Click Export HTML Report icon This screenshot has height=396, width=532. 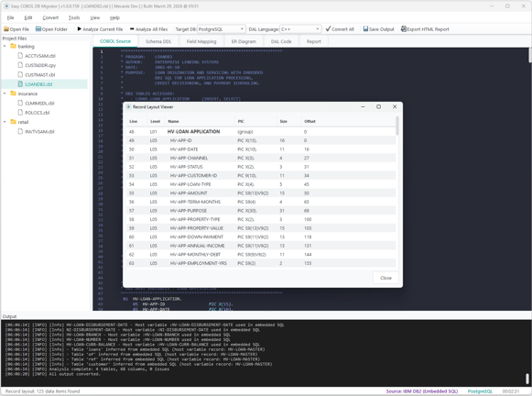[x=404, y=29]
